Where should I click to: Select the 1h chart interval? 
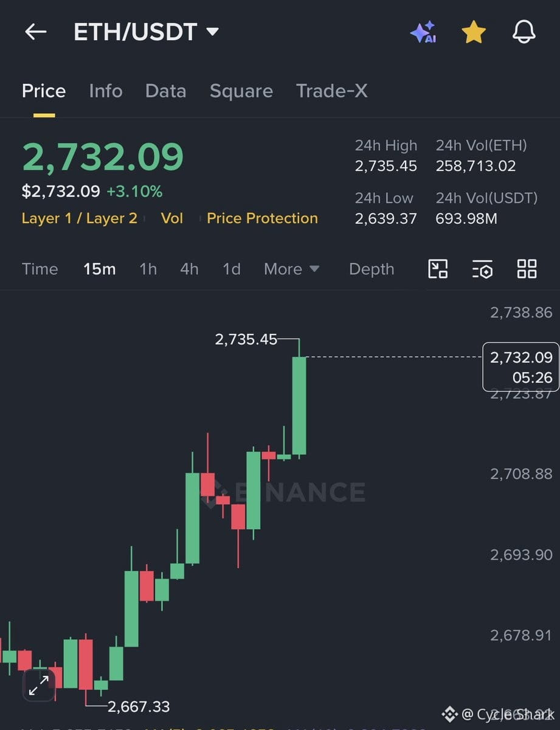pos(148,269)
